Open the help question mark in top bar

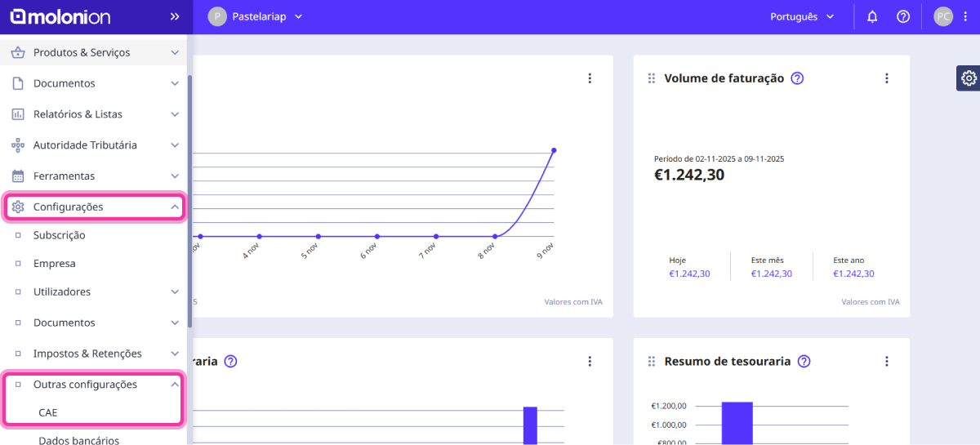(903, 16)
